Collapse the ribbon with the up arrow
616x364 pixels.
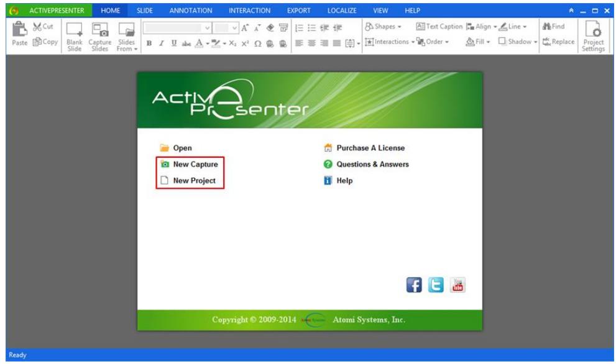click(x=571, y=11)
